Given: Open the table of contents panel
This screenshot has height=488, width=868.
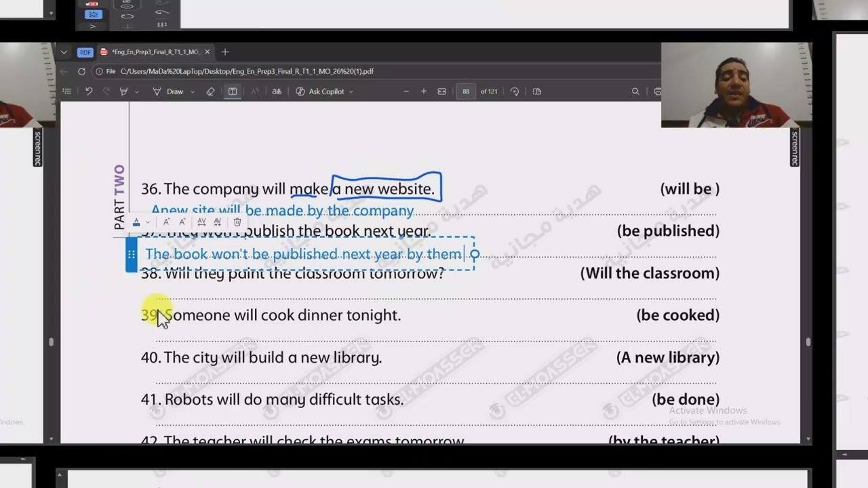Looking at the screenshot, I should (x=66, y=91).
